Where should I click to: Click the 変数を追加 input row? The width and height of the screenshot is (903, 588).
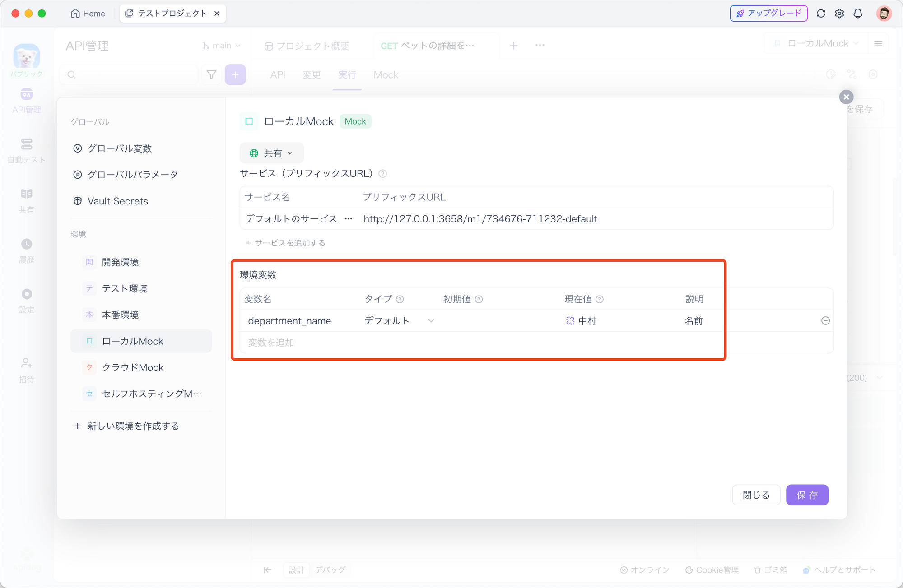[536, 343]
